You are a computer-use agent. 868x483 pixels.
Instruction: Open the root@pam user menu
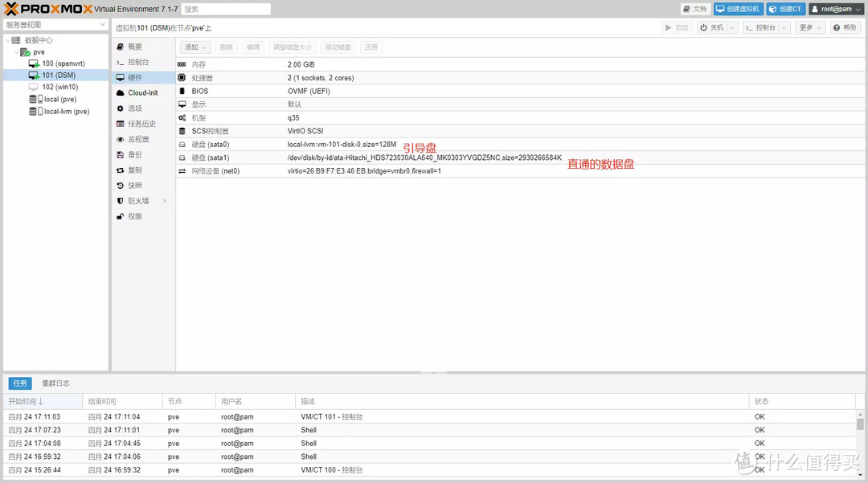837,9
